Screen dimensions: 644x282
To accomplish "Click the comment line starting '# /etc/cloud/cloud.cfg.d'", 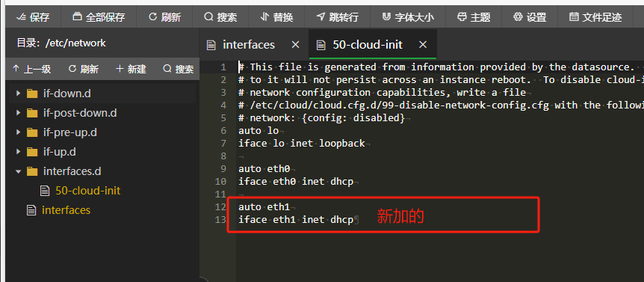I will (441, 105).
